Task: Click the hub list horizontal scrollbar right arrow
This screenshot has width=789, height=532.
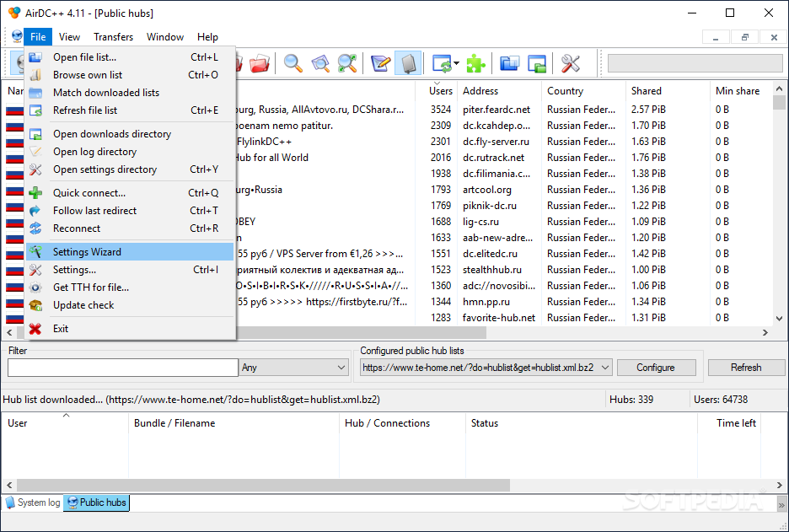Action: click(x=765, y=333)
